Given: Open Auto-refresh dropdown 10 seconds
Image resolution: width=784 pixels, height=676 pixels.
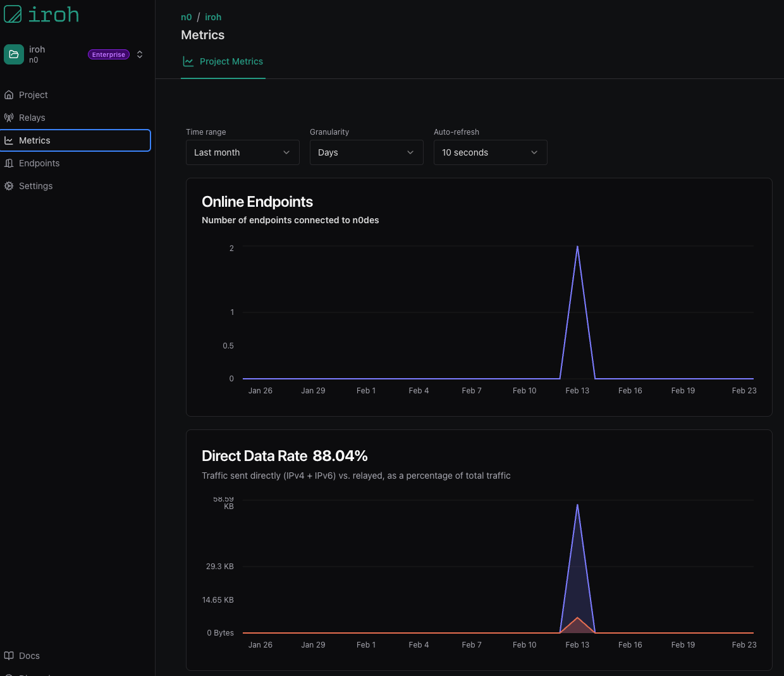Looking at the screenshot, I should pyautogui.click(x=491, y=152).
